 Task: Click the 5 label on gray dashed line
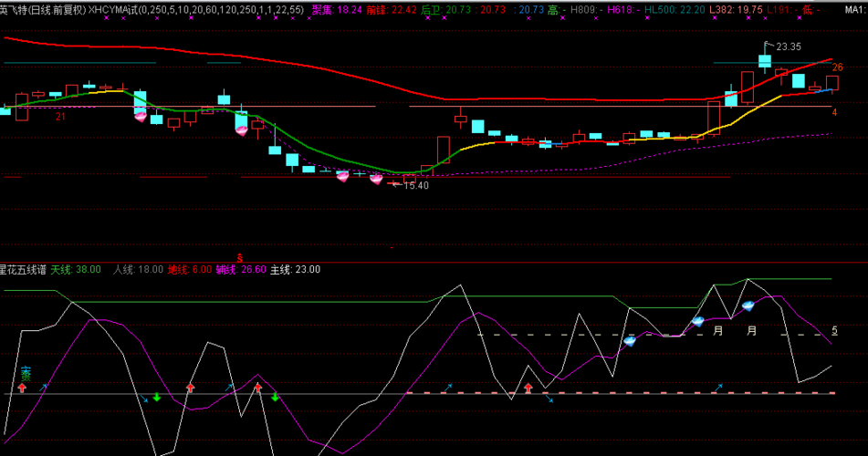click(835, 331)
